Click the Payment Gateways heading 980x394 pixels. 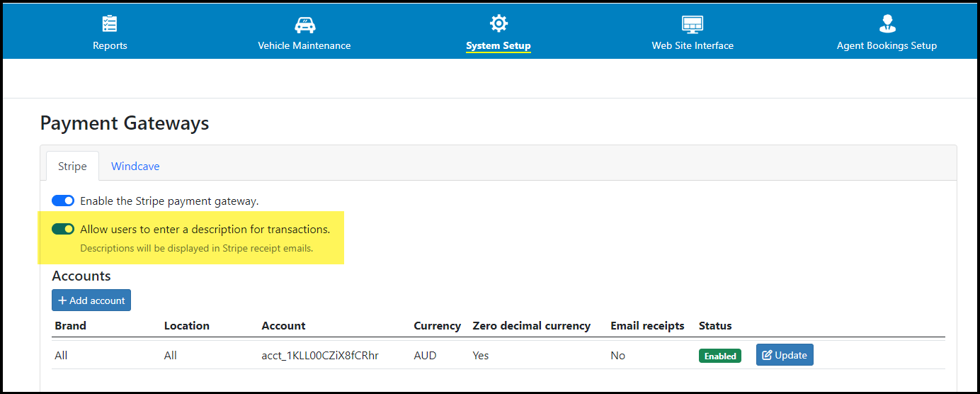click(x=125, y=123)
